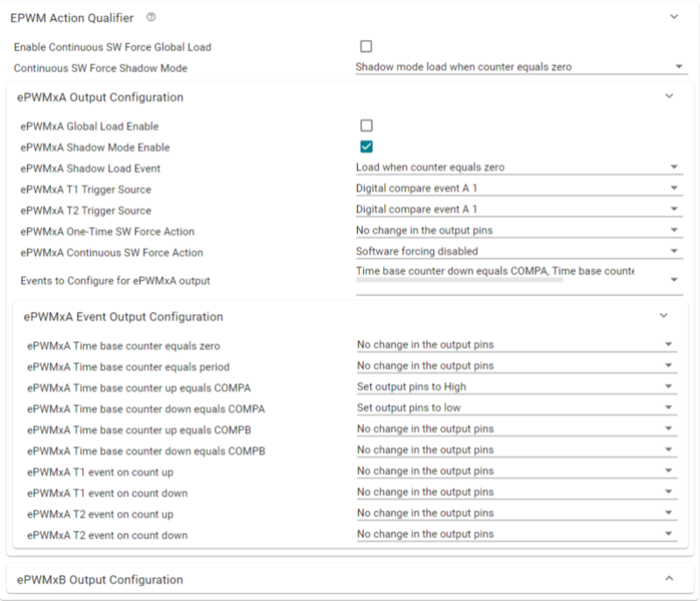
Task: Collapse the ePWMxA Event Output Configuration section
Action: [662, 314]
